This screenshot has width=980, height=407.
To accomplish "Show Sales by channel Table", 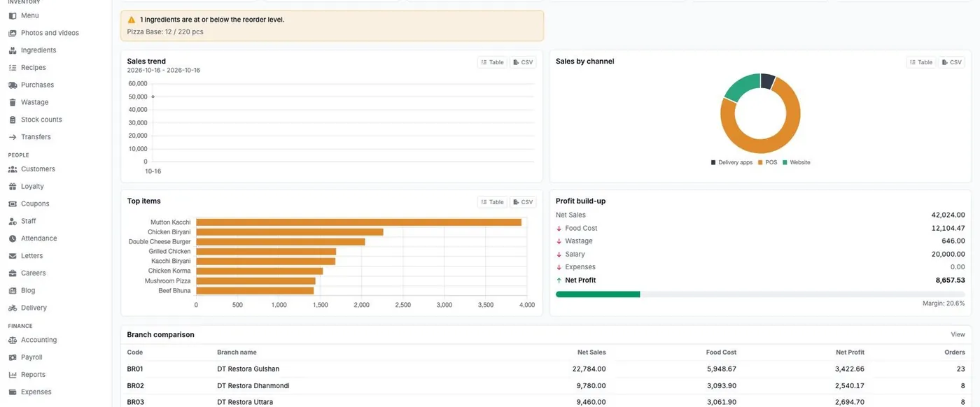I will tap(920, 62).
